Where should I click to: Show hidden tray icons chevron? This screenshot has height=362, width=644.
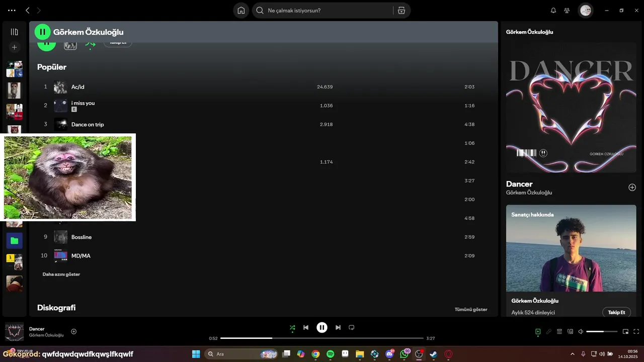[x=572, y=354]
